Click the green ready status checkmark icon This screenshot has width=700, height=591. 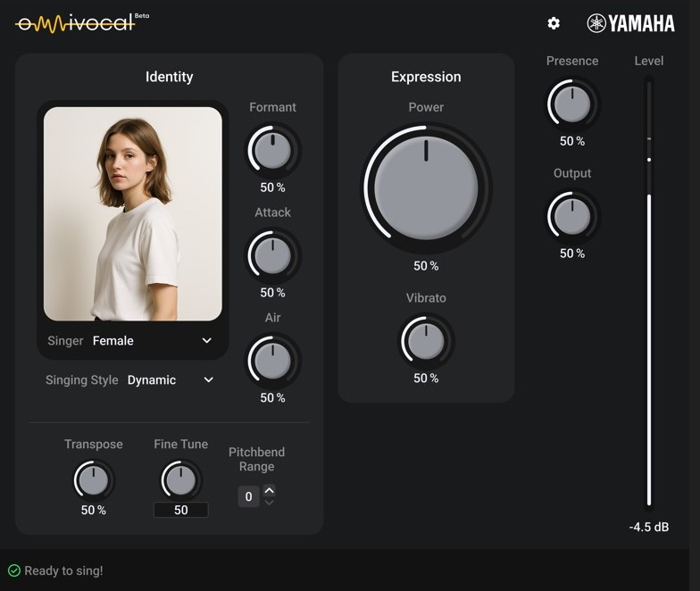tap(14, 570)
